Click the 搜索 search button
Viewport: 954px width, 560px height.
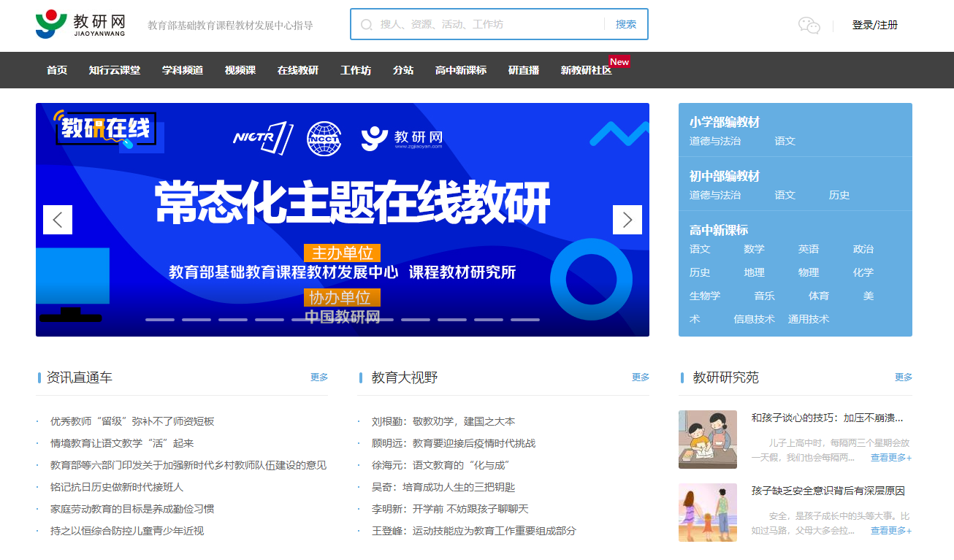click(x=625, y=24)
